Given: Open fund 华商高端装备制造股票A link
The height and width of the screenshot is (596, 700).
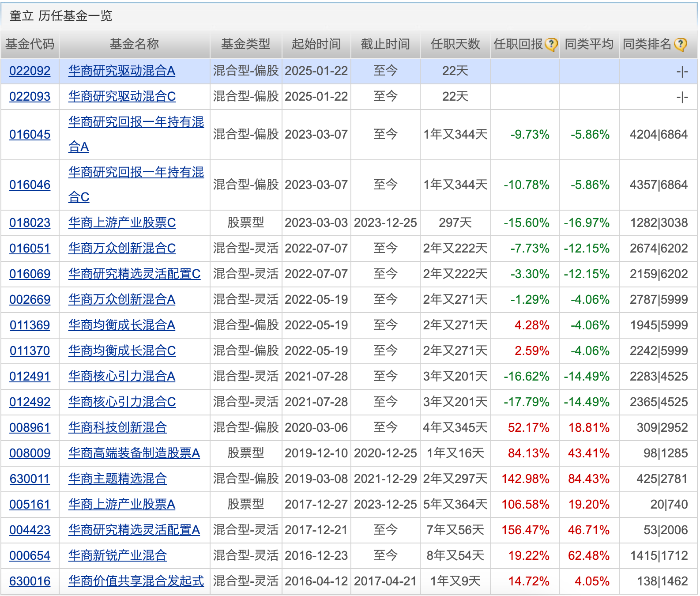Looking at the screenshot, I should pyautogui.click(x=134, y=453).
